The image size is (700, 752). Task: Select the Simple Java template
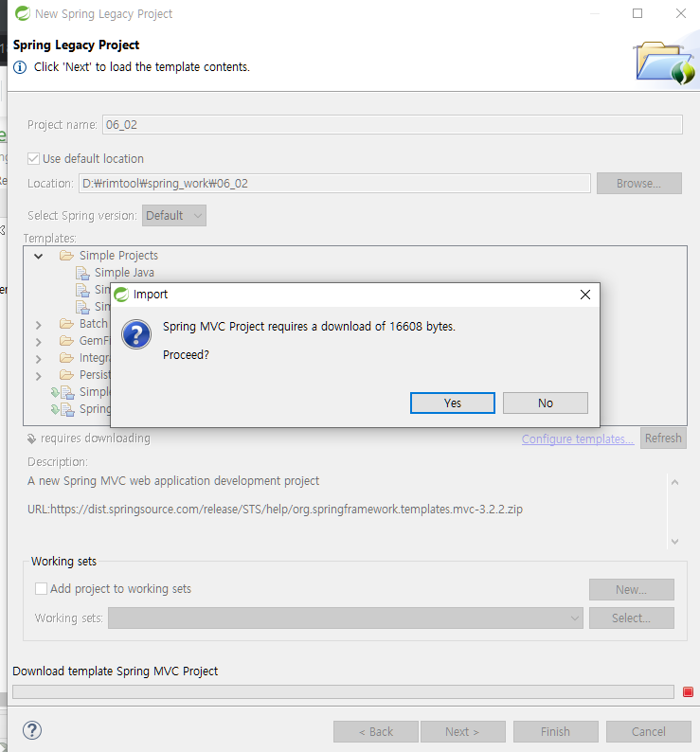point(124,273)
